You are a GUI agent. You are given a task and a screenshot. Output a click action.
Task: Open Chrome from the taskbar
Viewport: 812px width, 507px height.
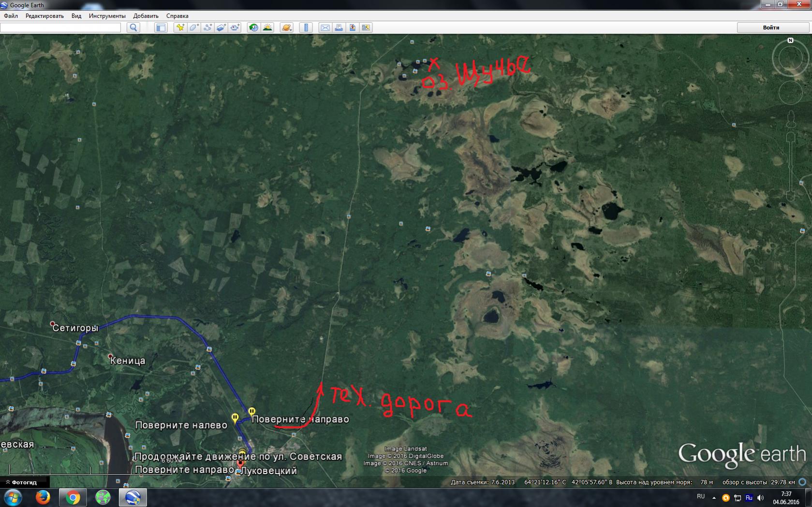[x=73, y=497]
